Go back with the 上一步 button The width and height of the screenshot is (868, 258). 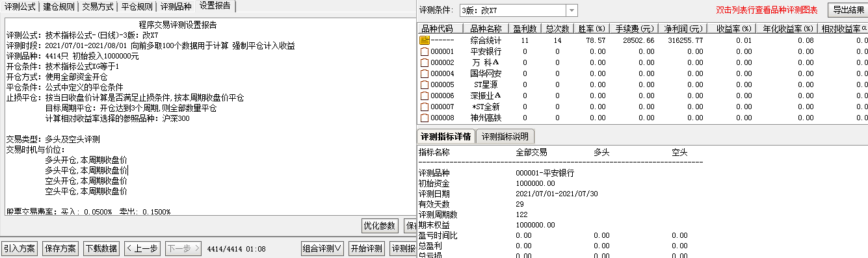pos(142,248)
